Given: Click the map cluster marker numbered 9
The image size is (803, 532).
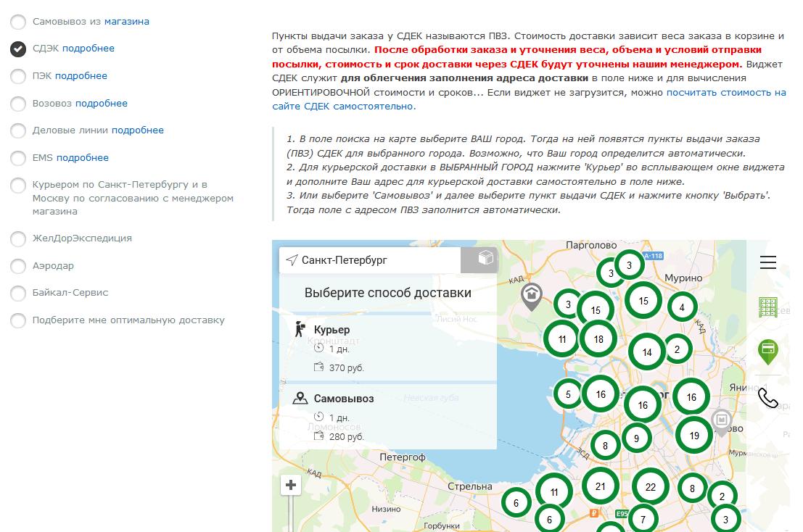Looking at the screenshot, I should coord(637,439).
